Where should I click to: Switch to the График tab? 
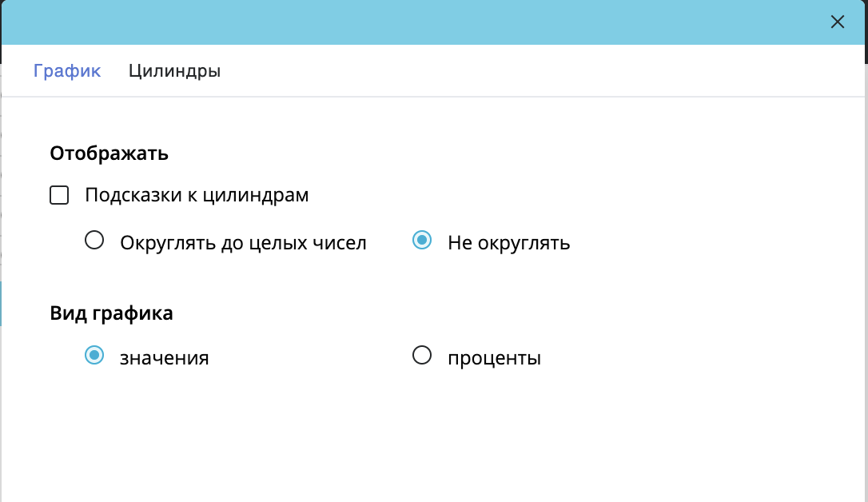(67, 71)
